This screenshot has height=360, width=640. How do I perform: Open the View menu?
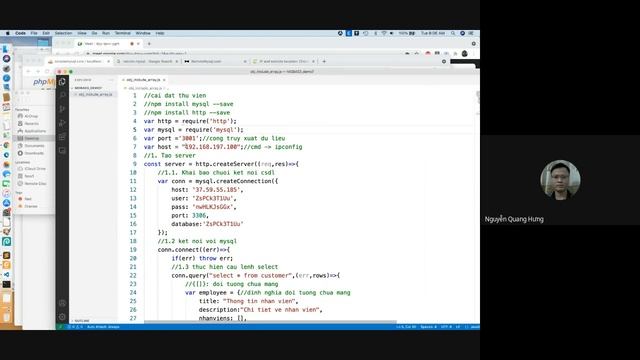click(82, 33)
